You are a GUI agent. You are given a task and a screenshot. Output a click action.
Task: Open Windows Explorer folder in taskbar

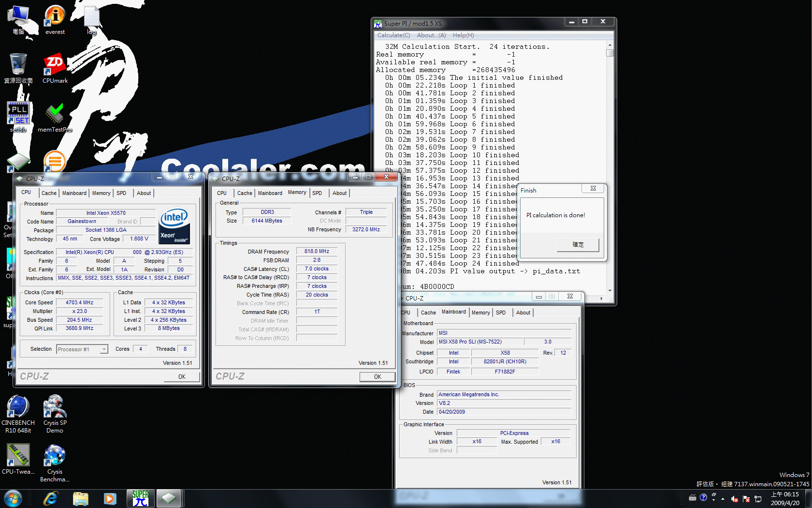coord(81,498)
